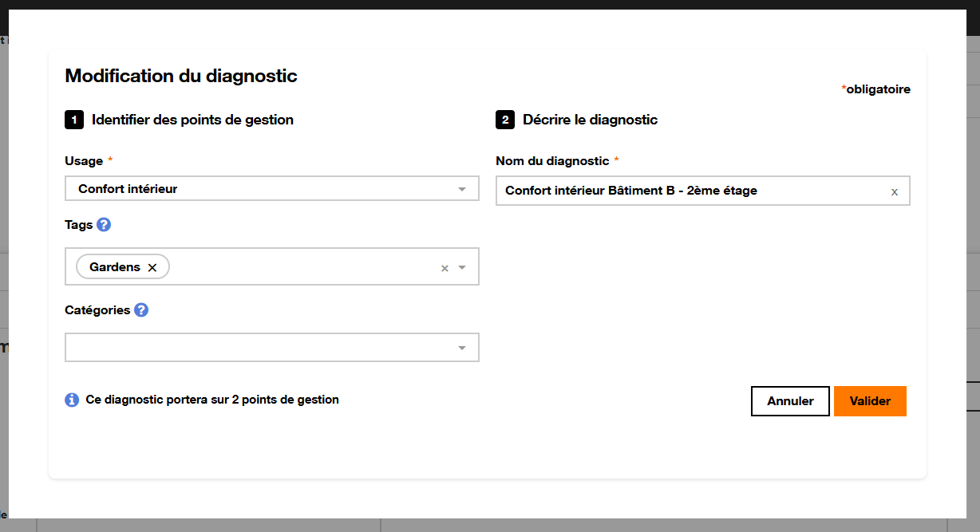Click the orange Valider button
Image resolution: width=980 pixels, height=532 pixels.
pyautogui.click(x=870, y=400)
